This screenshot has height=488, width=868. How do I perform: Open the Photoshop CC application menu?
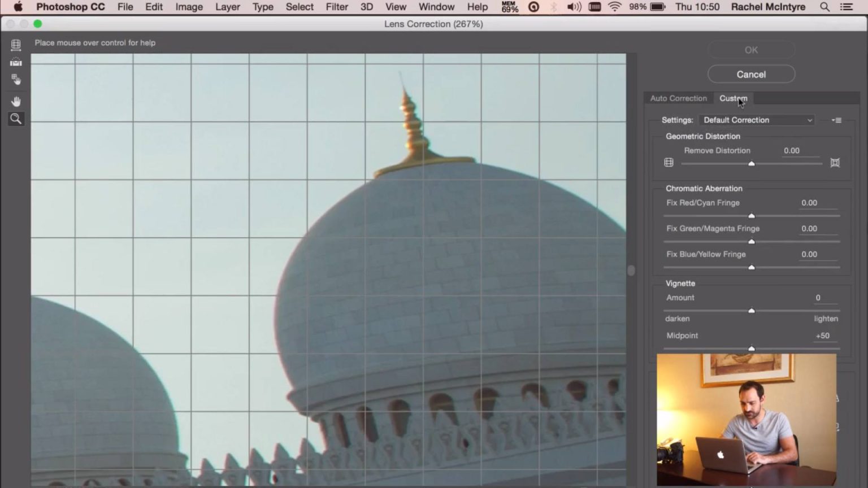71,7
